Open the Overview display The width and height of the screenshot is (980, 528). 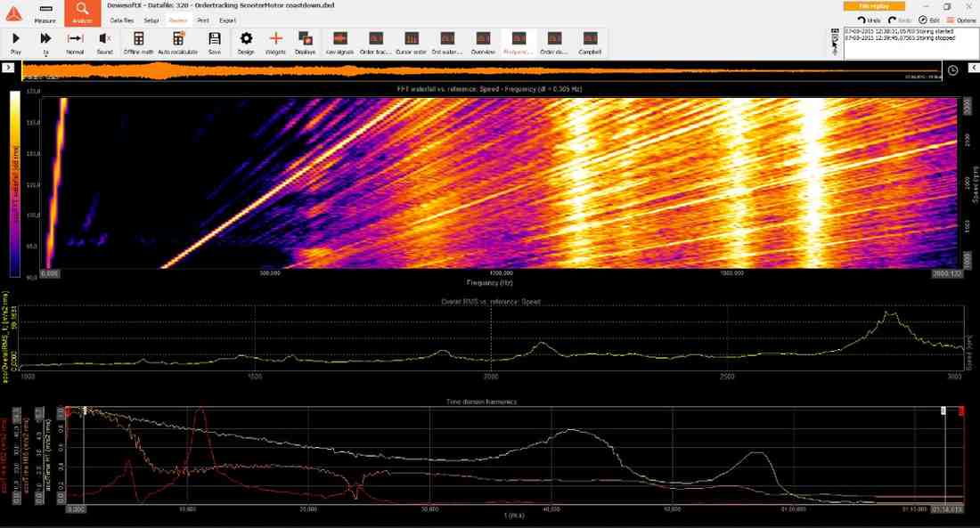point(483,42)
